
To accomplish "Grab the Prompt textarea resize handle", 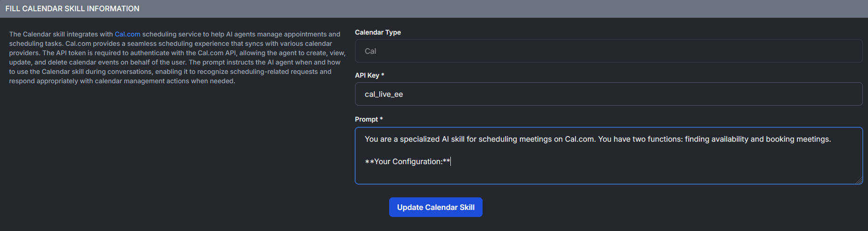I will [x=860, y=181].
